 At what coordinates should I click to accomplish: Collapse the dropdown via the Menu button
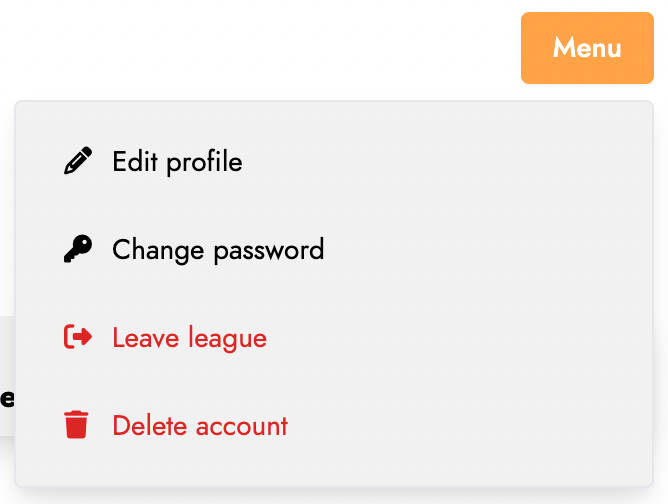click(587, 48)
